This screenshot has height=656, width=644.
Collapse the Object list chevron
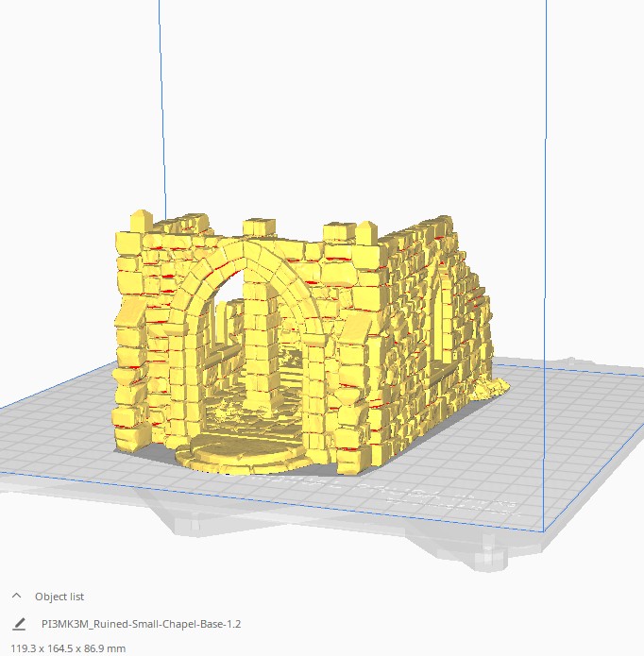point(16,597)
